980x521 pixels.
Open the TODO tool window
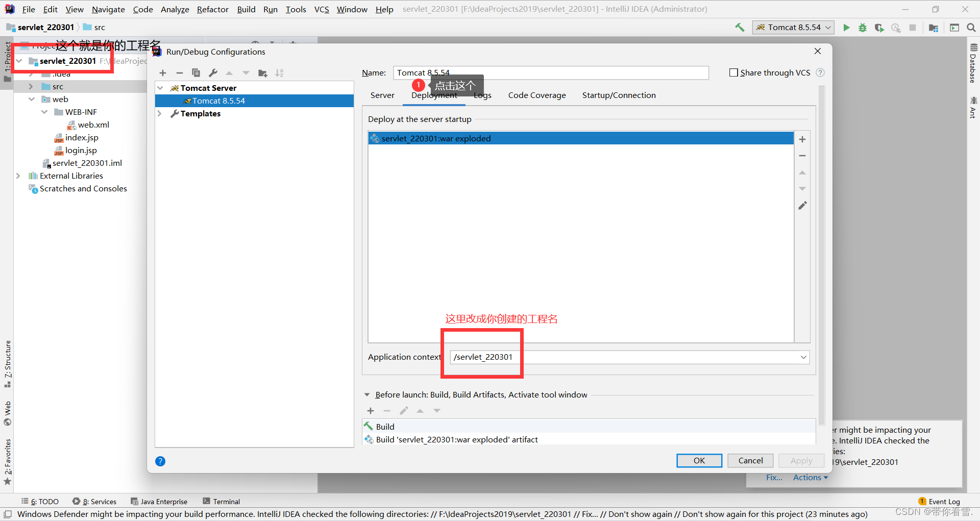click(40, 502)
